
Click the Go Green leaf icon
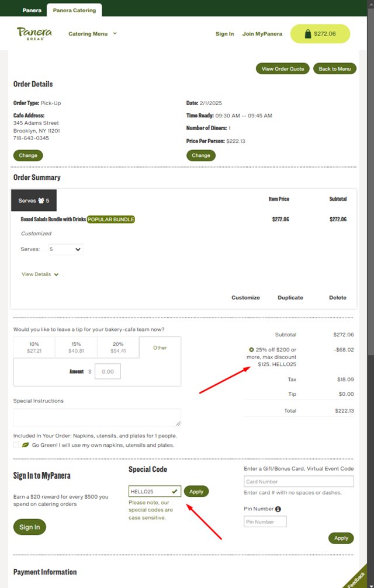click(x=25, y=445)
